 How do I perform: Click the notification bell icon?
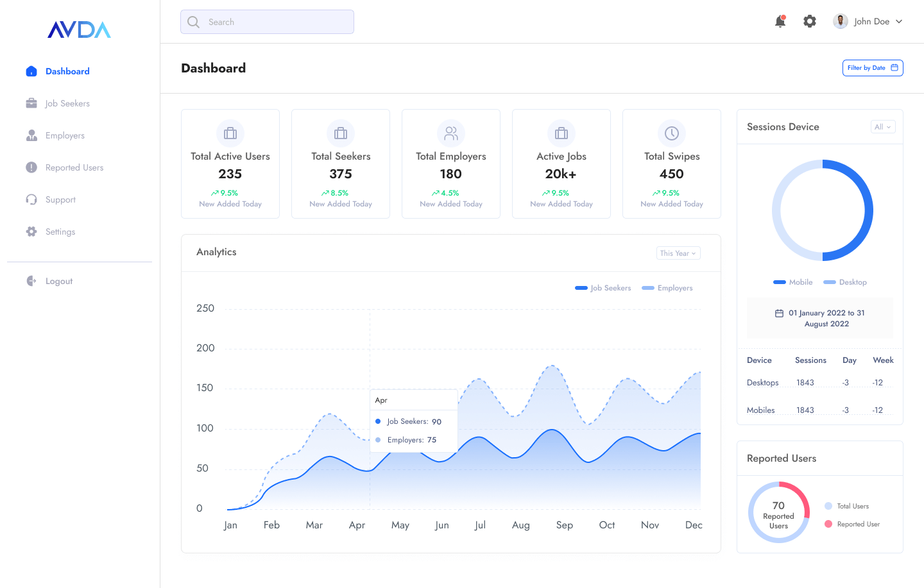click(780, 21)
